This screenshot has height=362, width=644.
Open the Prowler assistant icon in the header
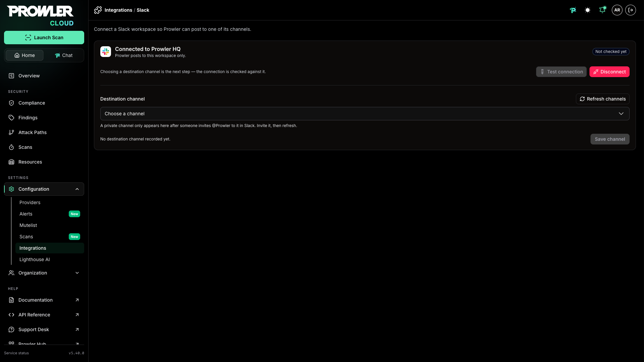[573, 10]
